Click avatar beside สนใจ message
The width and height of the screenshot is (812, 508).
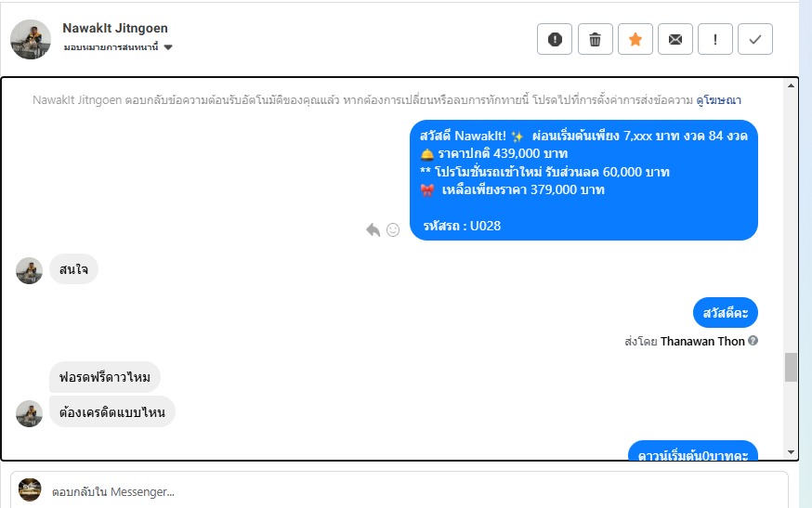(29, 270)
